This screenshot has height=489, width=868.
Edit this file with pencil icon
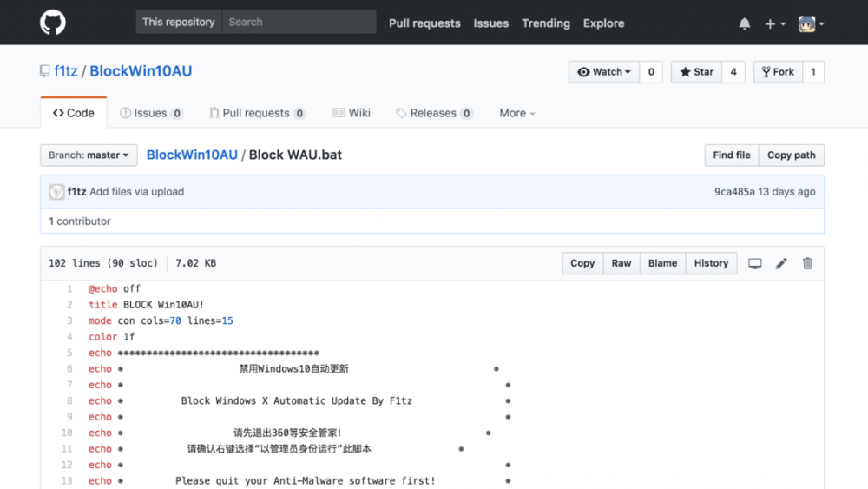781,263
